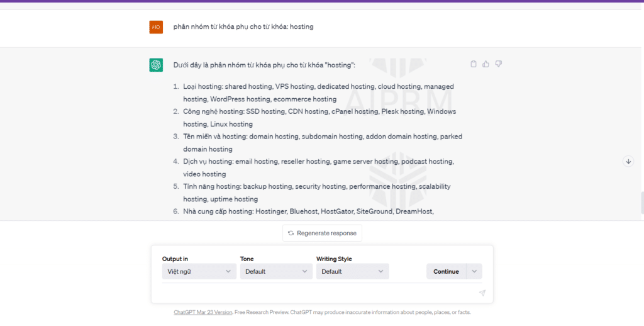This screenshot has width=644, height=326.
Task: Click the 'Free Research Preview' disclaimer text
Action: pyautogui.click(x=352, y=312)
